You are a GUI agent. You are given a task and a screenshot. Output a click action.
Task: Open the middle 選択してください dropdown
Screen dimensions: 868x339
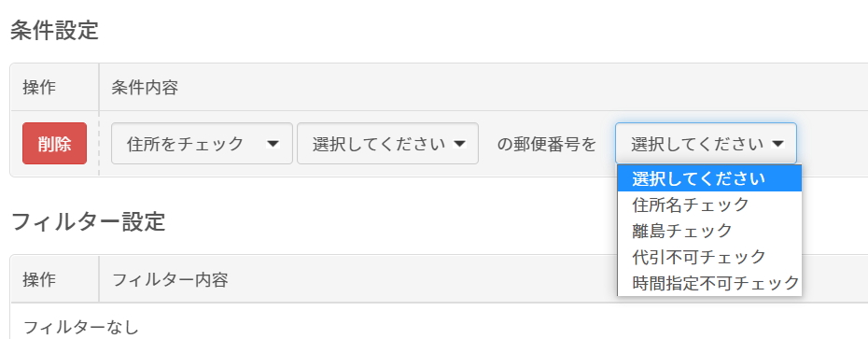coord(387,144)
